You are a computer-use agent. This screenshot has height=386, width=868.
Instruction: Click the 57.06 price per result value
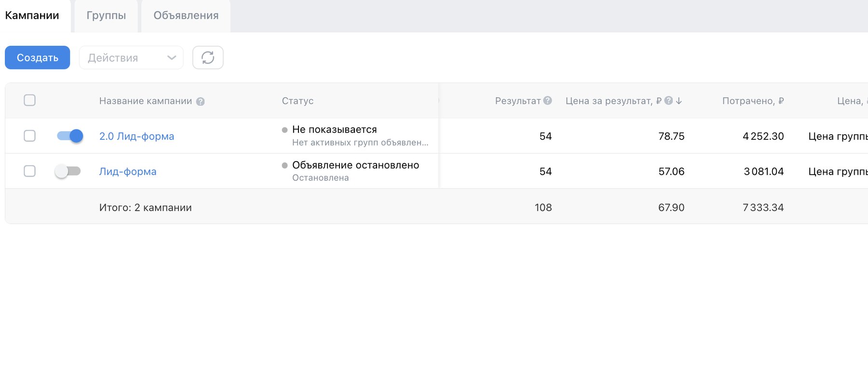671,171
